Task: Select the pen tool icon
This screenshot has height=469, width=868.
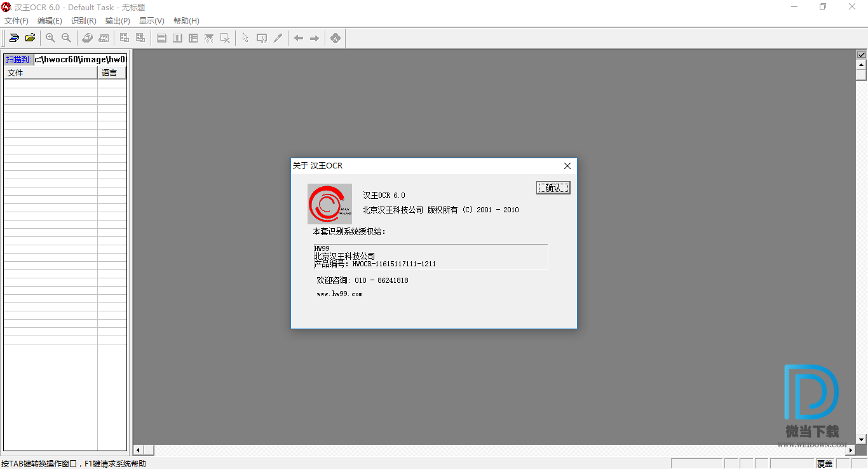Action: 278,38
